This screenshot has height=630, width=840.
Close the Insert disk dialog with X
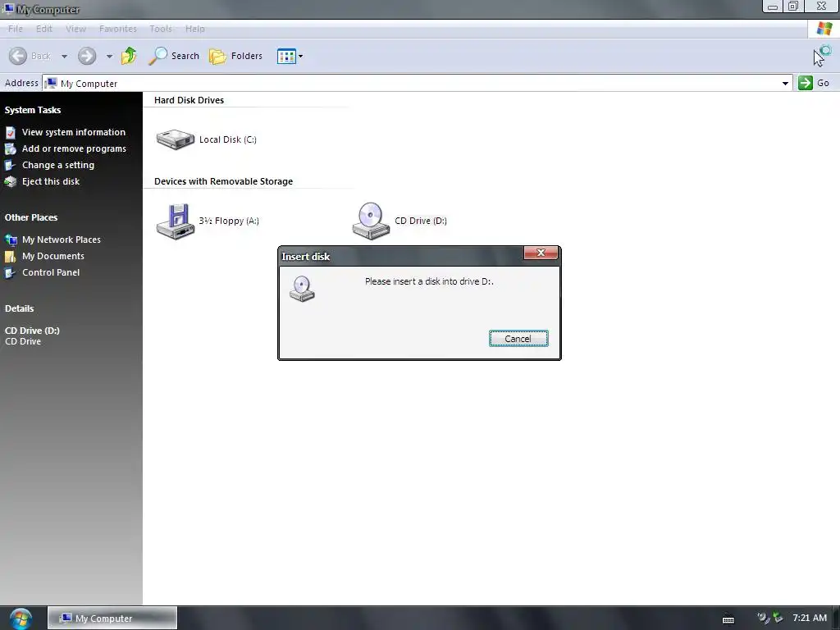point(541,253)
